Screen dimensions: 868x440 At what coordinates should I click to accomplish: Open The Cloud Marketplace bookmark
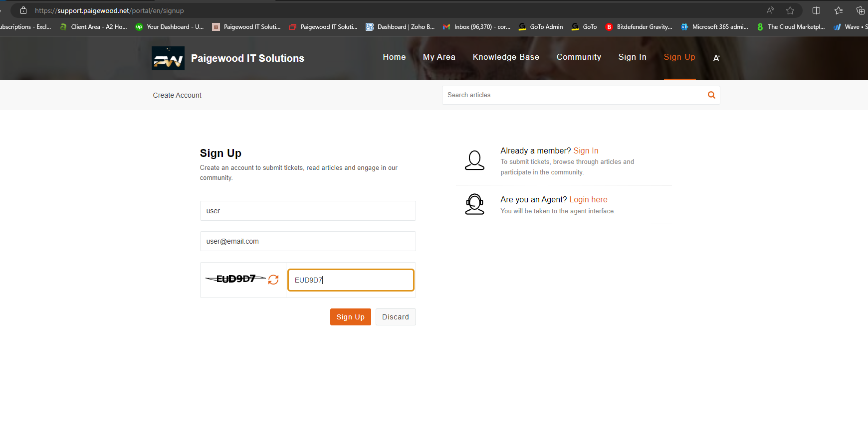point(791,27)
